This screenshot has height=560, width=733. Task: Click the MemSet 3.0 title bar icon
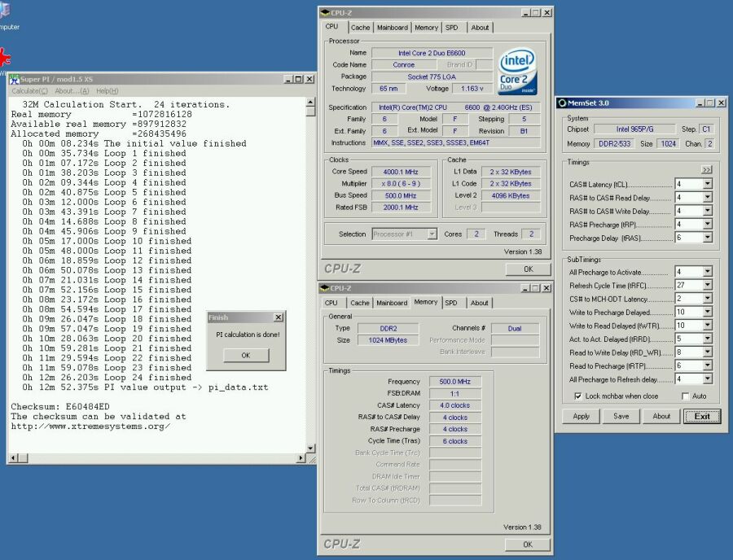pyautogui.click(x=563, y=103)
